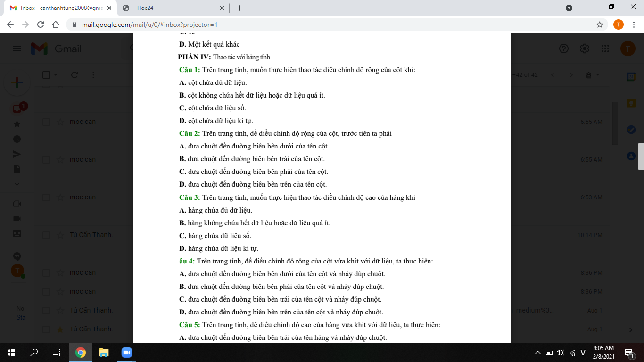
Task: Open the input tools dropdown arrow
Action: [x=598, y=74]
